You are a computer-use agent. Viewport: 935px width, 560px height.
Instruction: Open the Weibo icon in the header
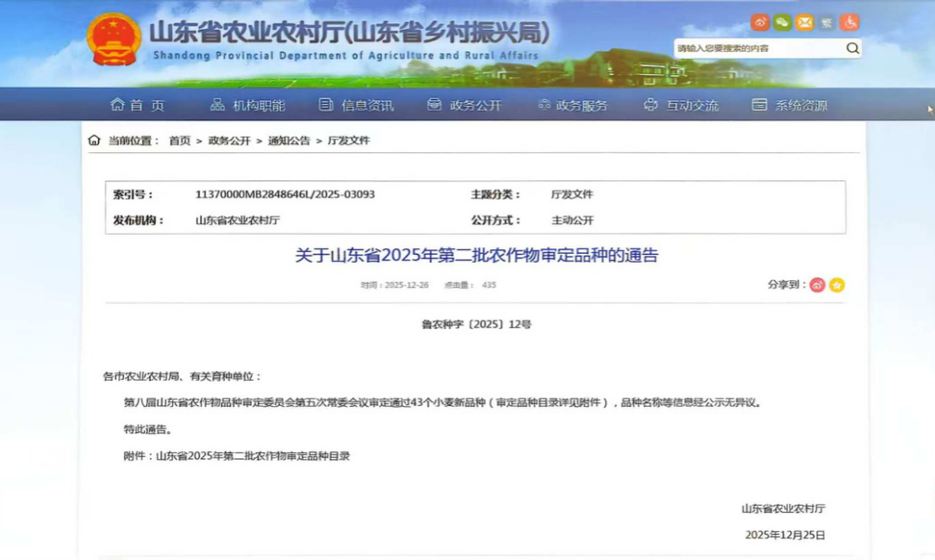(760, 23)
